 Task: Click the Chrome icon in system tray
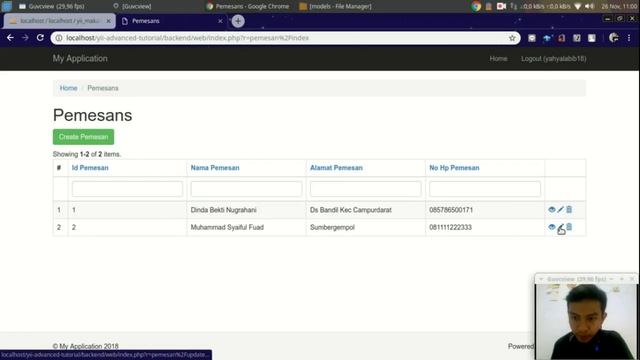click(x=476, y=6)
